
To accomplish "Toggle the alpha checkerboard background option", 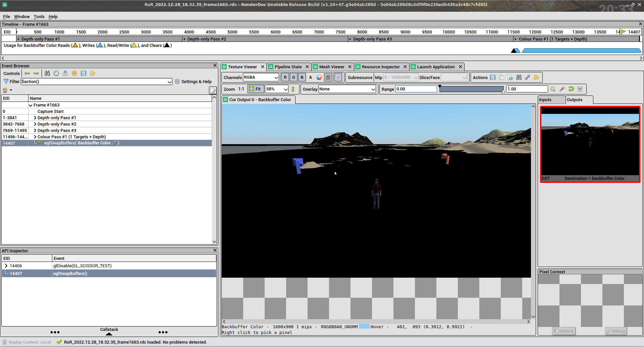I will coord(328,77).
